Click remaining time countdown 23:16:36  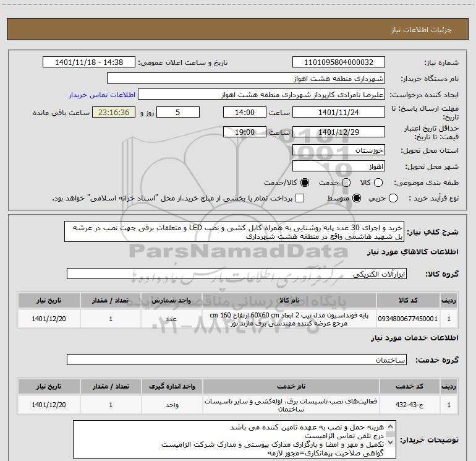[114, 112]
